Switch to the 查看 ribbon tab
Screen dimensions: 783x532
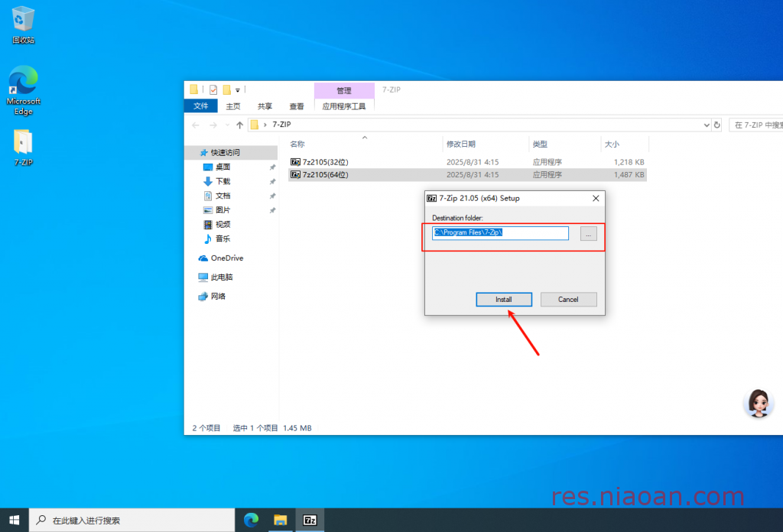tap(297, 106)
